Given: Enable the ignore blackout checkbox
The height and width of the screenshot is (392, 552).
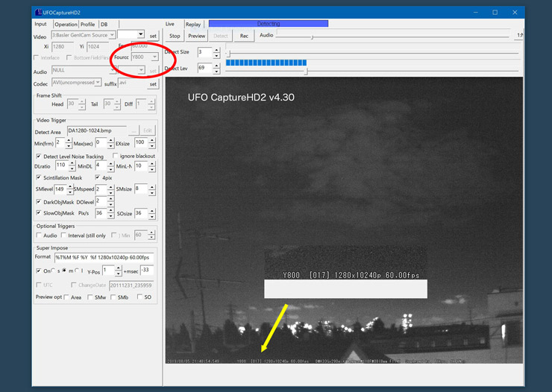Looking at the screenshot, I should coord(115,157).
